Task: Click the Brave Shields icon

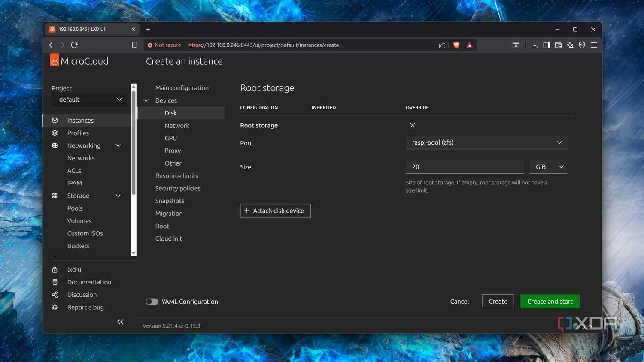Action: (x=456, y=45)
